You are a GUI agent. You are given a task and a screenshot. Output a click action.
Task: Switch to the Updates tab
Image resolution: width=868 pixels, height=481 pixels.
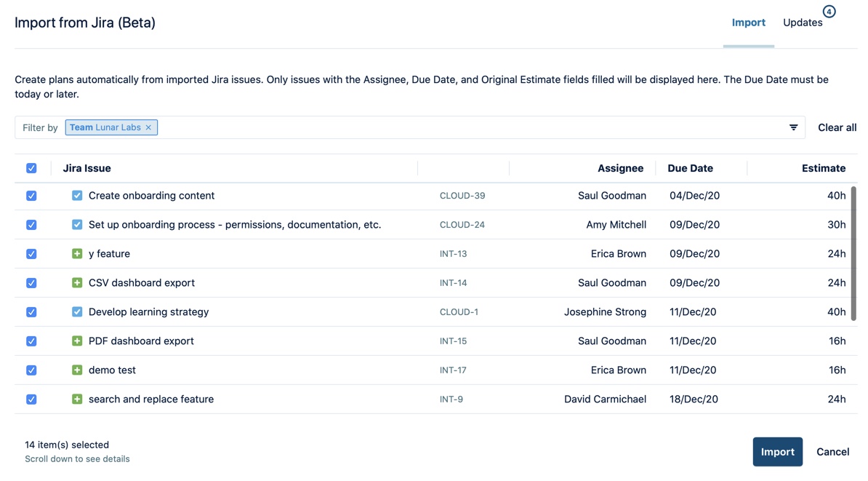click(801, 23)
